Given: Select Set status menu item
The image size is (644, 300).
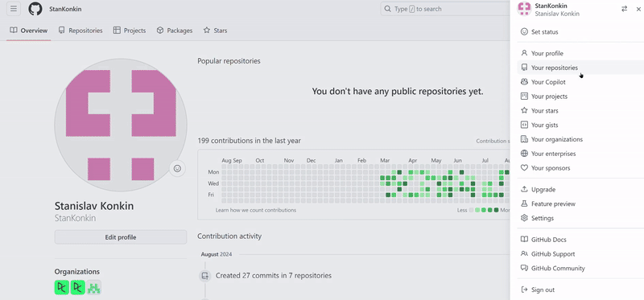Looking at the screenshot, I should point(580,31).
